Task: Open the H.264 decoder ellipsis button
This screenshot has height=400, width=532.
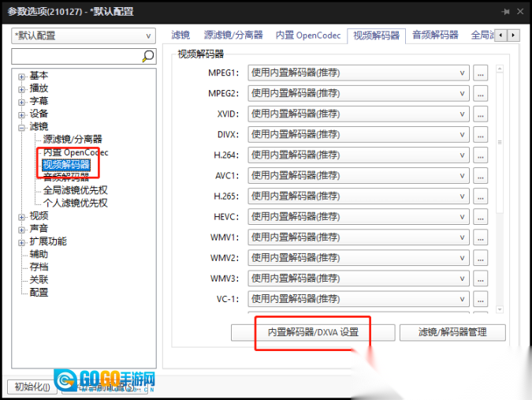Action: pos(481,155)
